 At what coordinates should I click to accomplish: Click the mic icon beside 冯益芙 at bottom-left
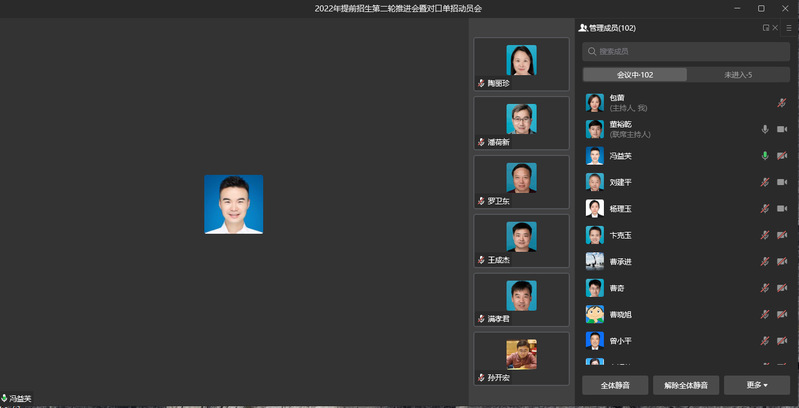coord(4,399)
